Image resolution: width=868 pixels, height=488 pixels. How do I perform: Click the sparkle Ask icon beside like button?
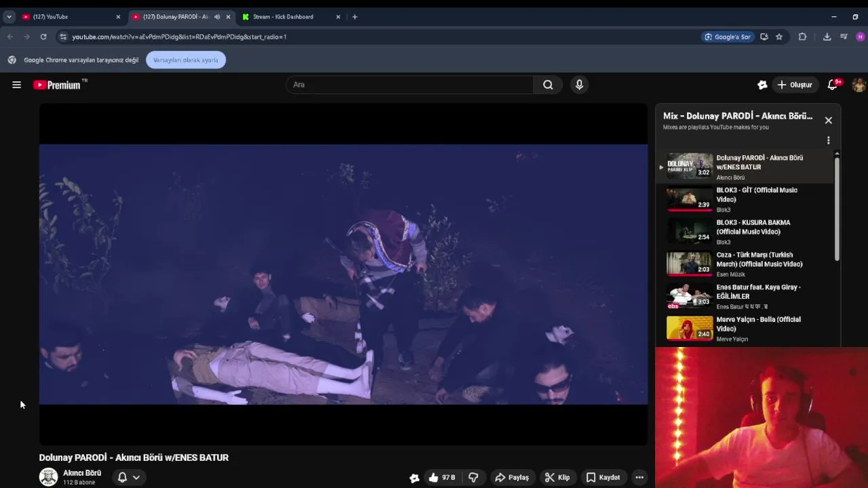click(x=414, y=478)
